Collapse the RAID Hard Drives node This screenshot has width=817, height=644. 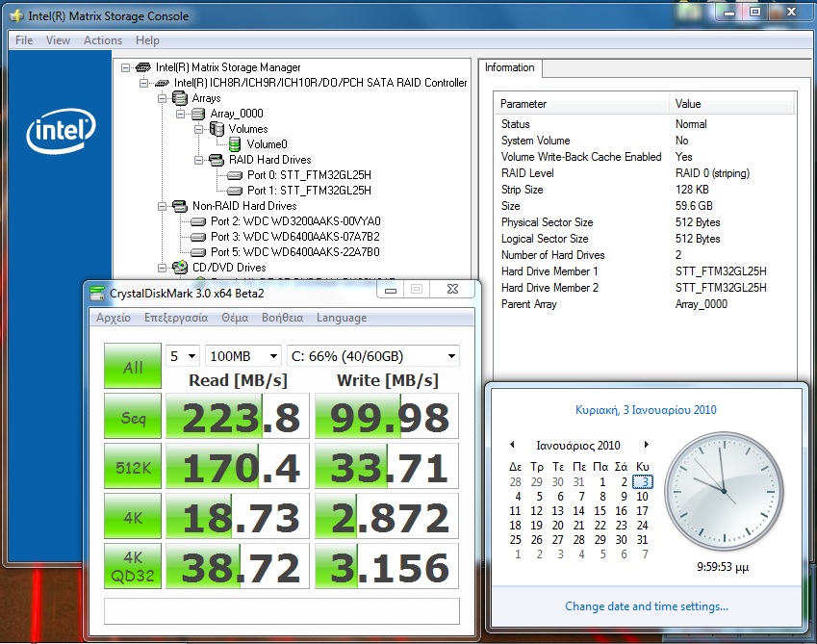(x=198, y=160)
